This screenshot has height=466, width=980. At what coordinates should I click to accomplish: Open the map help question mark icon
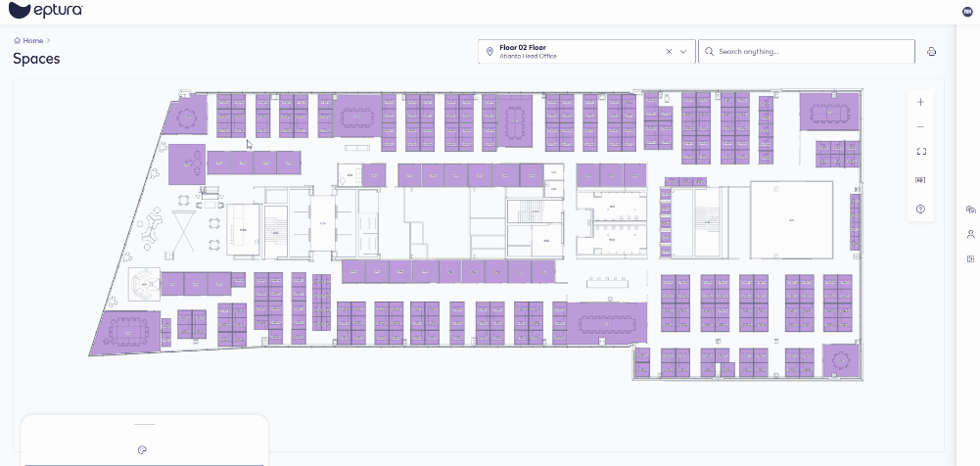click(x=920, y=210)
